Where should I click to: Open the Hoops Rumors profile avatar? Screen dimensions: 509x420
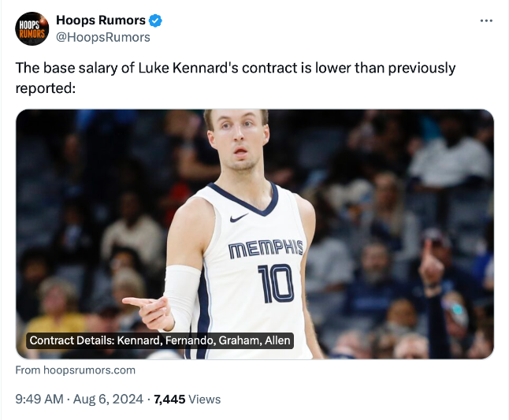[x=32, y=28]
